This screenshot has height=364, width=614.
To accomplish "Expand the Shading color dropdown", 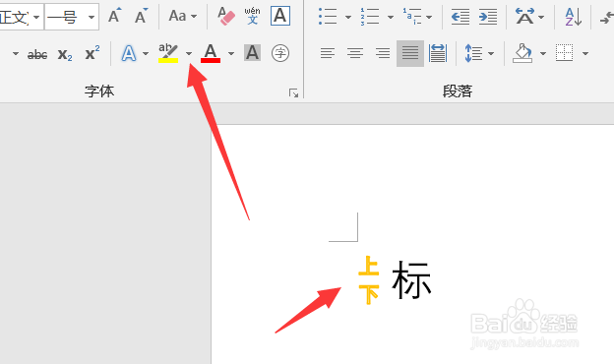I will click(543, 53).
